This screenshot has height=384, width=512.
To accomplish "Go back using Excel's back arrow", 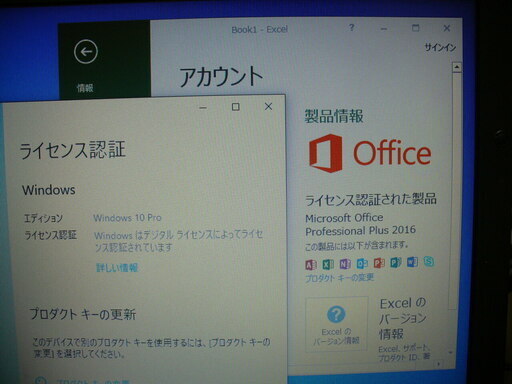I will (86, 52).
